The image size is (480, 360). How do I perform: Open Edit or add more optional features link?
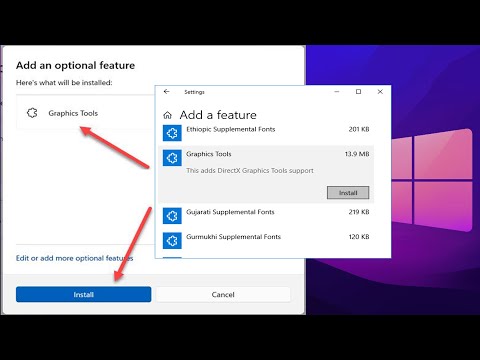(74, 258)
